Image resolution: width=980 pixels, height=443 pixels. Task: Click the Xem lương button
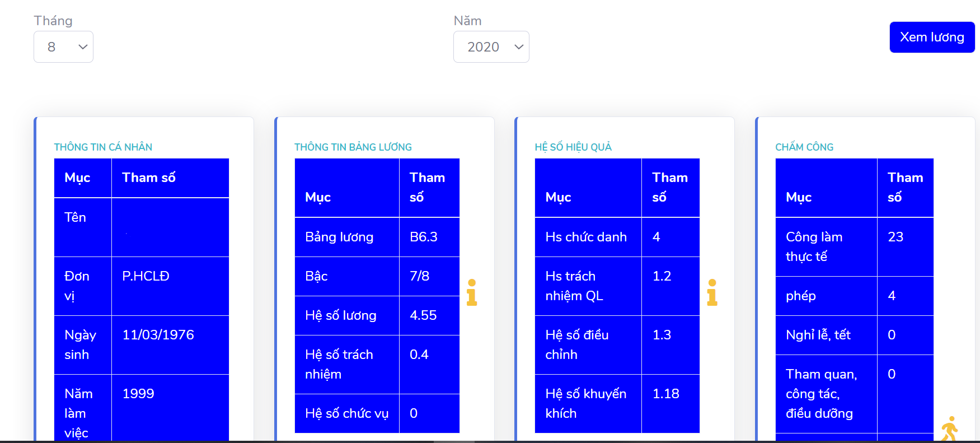(932, 37)
